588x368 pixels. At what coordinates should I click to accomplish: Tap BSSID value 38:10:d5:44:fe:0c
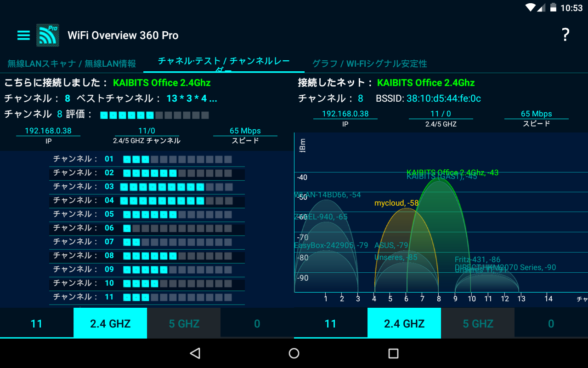pyautogui.click(x=444, y=98)
